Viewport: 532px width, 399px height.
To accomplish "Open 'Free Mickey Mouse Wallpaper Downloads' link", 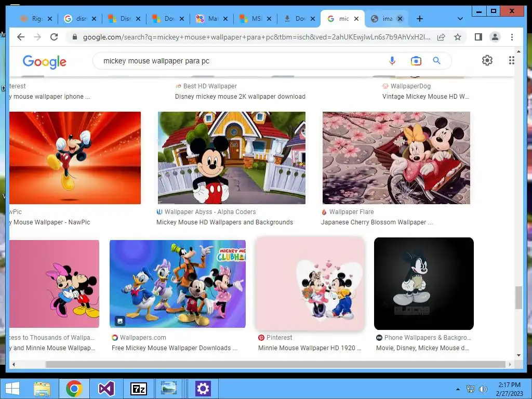I will point(175,348).
